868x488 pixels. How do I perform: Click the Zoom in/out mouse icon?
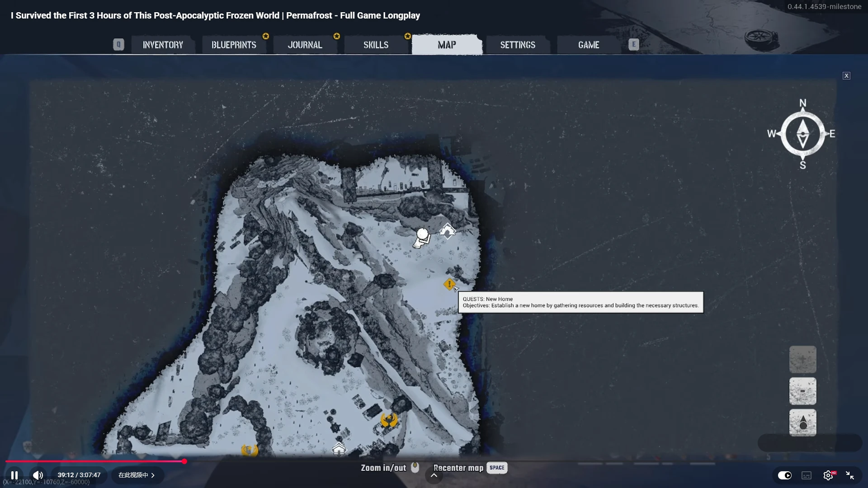[415, 468]
